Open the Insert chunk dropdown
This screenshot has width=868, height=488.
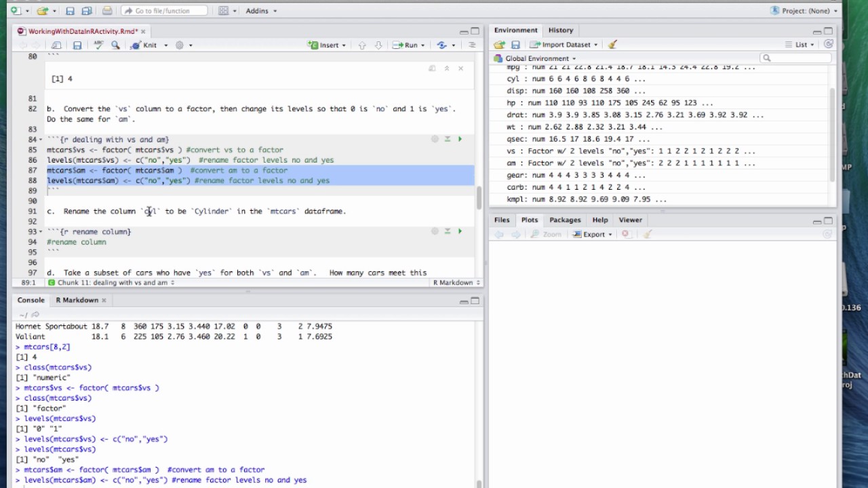coord(327,45)
